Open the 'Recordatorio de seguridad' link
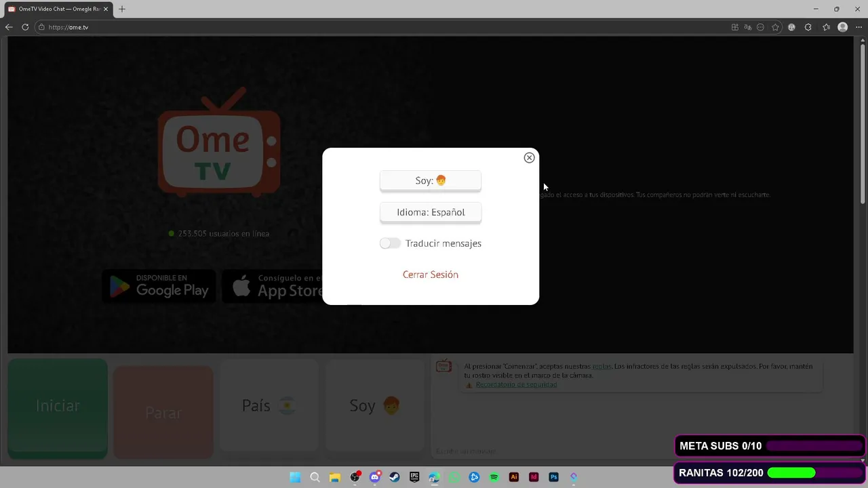The image size is (868, 488). pyautogui.click(x=516, y=384)
